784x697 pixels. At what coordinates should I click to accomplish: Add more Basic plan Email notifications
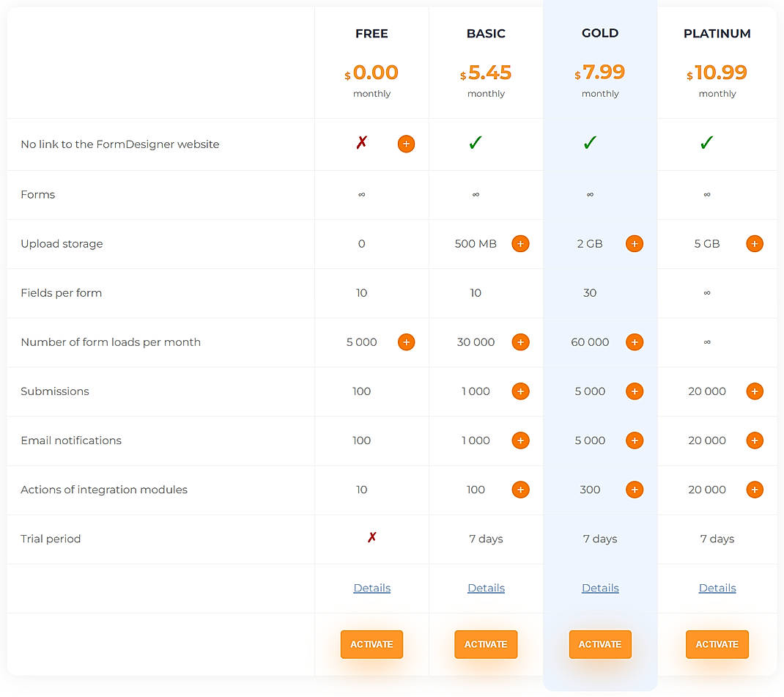[x=520, y=440]
